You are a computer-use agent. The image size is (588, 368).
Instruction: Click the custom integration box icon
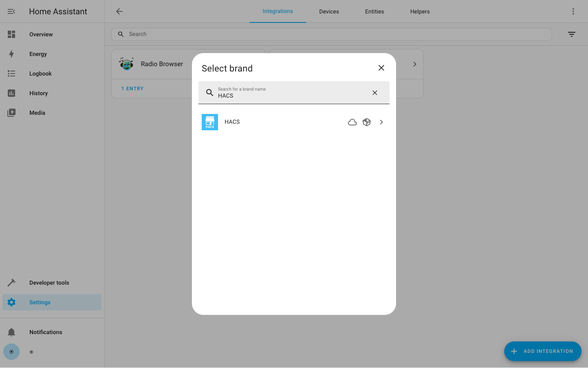367,122
